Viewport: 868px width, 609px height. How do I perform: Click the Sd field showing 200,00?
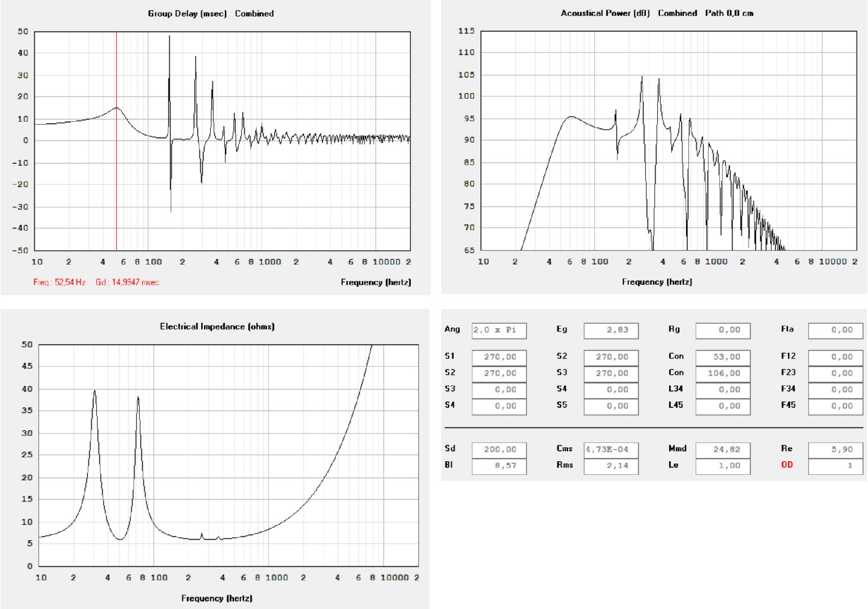(499, 450)
